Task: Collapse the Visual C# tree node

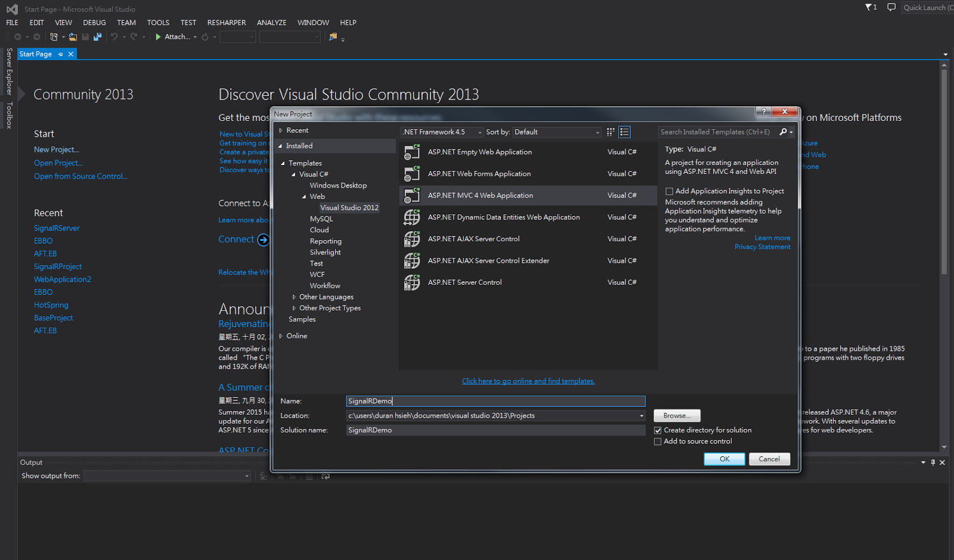Action: pyautogui.click(x=293, y=175)
